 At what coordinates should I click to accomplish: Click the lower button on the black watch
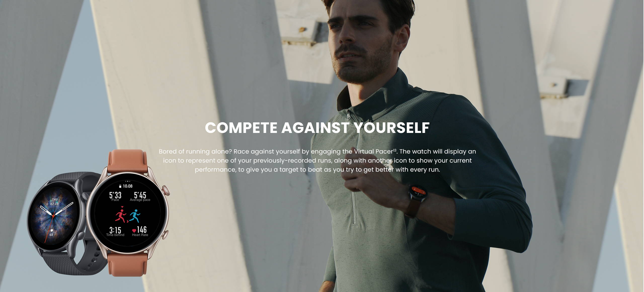pos(80,235)
